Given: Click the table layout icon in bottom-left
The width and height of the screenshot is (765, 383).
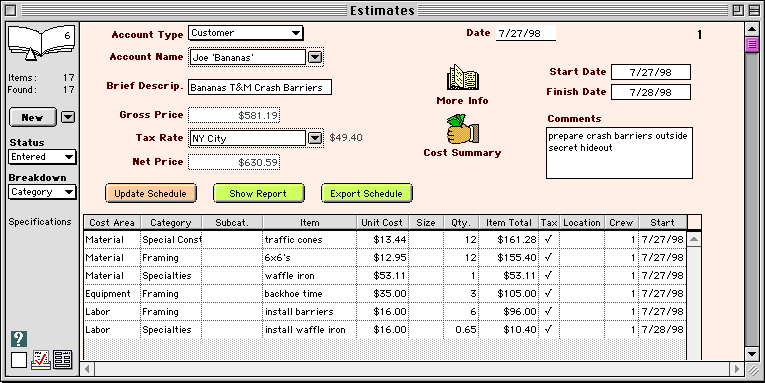Looking at the screenshot, I should point(63,360).
